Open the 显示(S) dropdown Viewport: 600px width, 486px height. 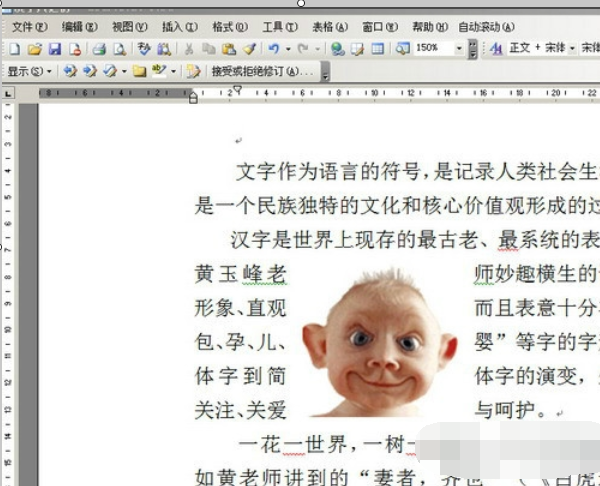coord(29,71)
